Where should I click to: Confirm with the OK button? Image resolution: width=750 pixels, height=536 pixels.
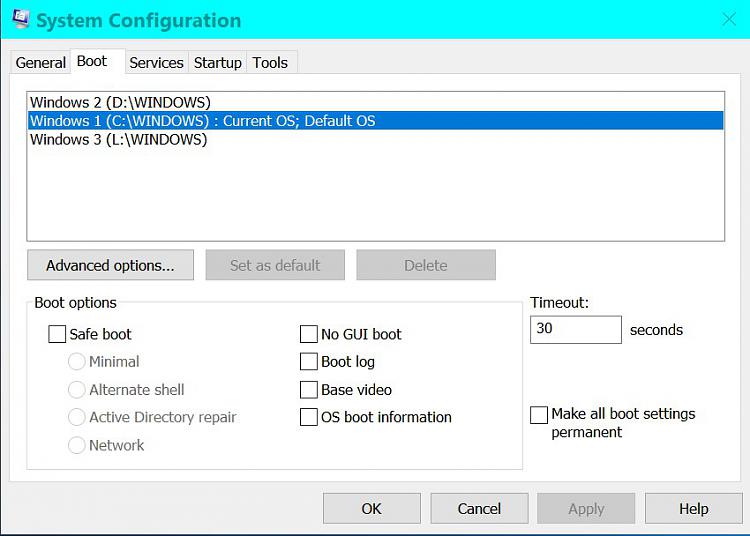click(x=372, y=509)
